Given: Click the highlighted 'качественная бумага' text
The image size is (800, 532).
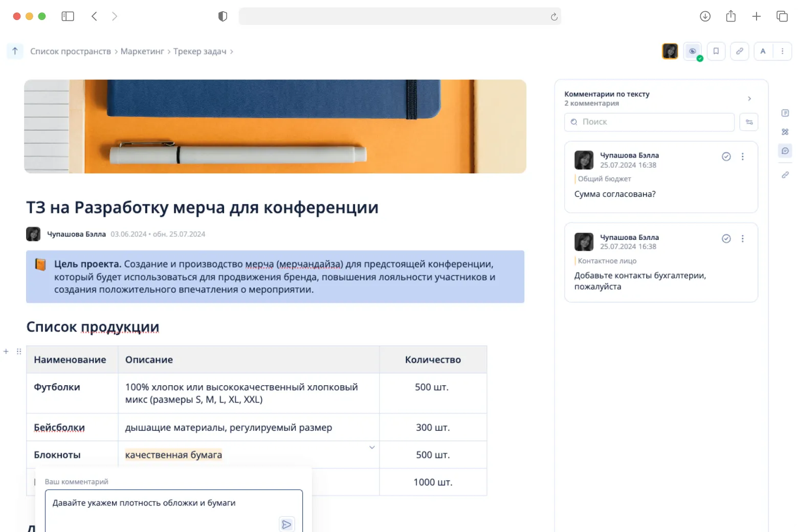Looking at the screenshot, I should point(173,455).
